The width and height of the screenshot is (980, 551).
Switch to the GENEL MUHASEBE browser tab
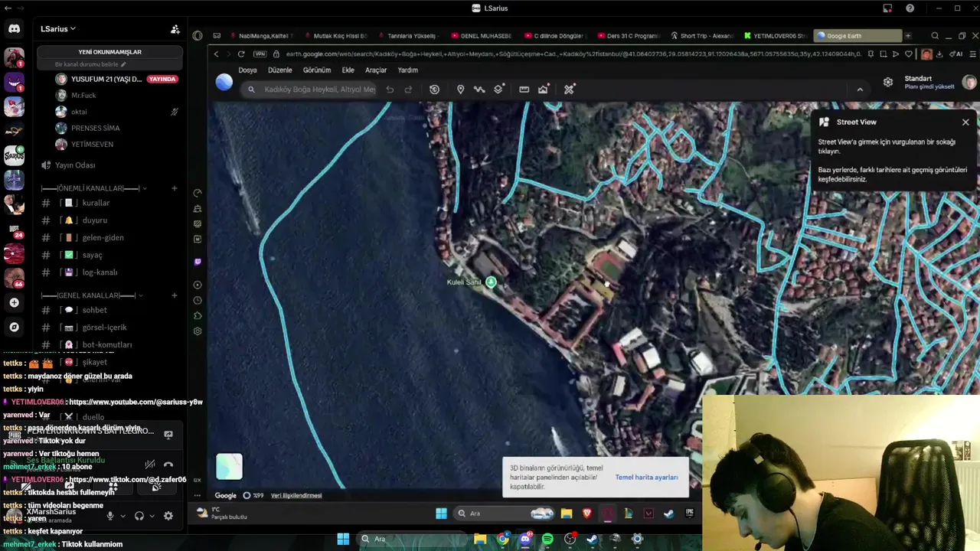pyautogui.click(x=482, y=36)
